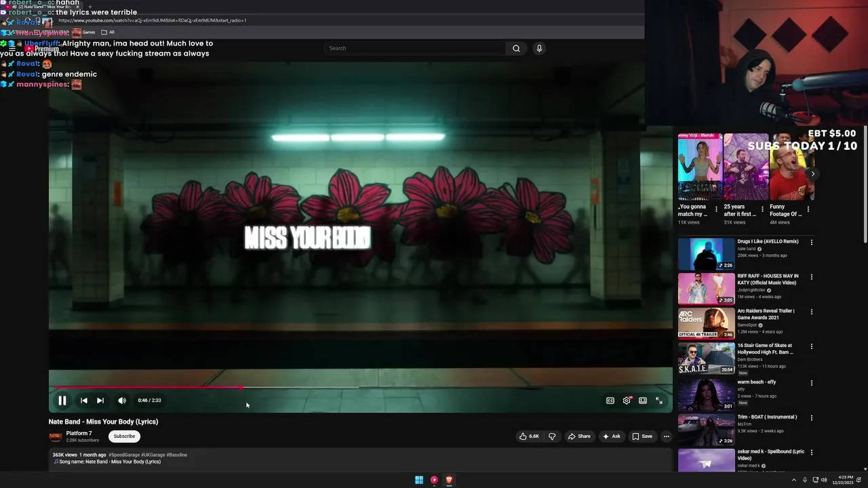Viewport: 868px width, 488px height.
Task: Open more actions three-dot menu under video
Action: (667, 436)
